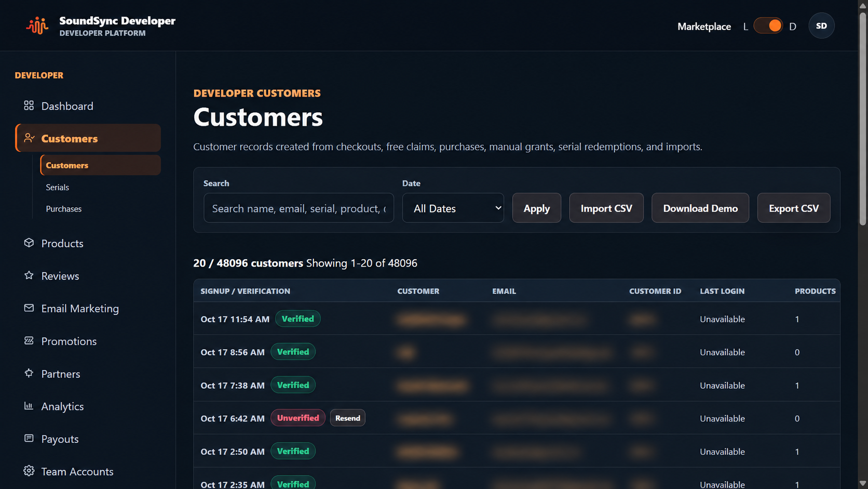Resend verification for Oct 17 6:42 AM row
The height and width of the screenshot is (489, 868).
pos(347,418)
